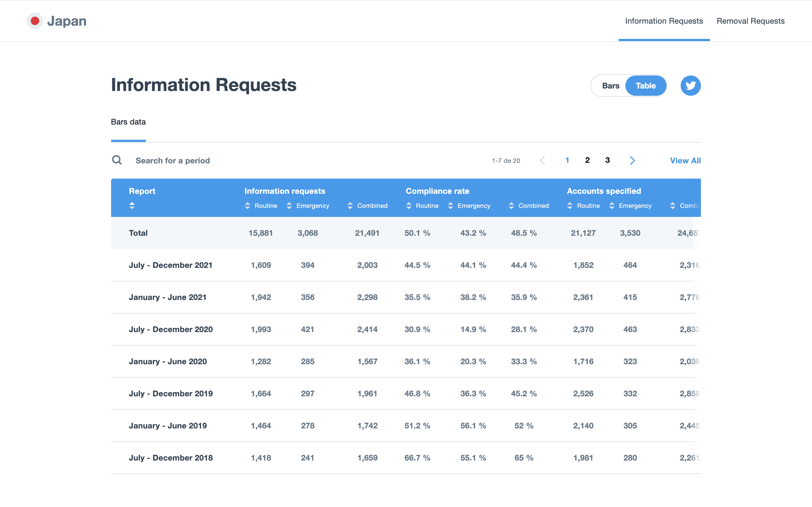Click the search magnifier icon

tap(117, 160)
